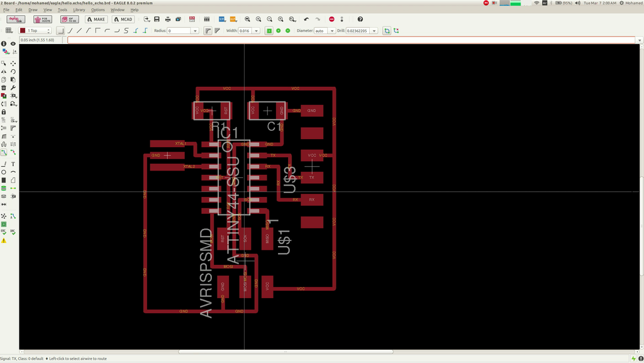The image size is (644, 363).
Task: Open the Tools menu
Action: click(x=62, y=10)
